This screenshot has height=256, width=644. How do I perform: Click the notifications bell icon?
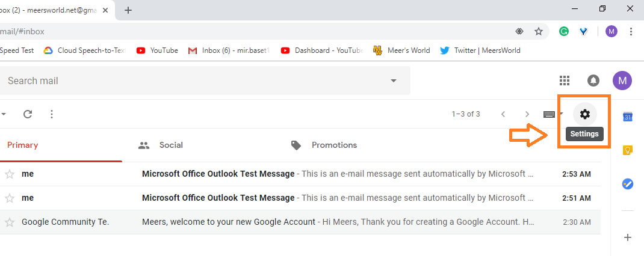click(593, 81)
